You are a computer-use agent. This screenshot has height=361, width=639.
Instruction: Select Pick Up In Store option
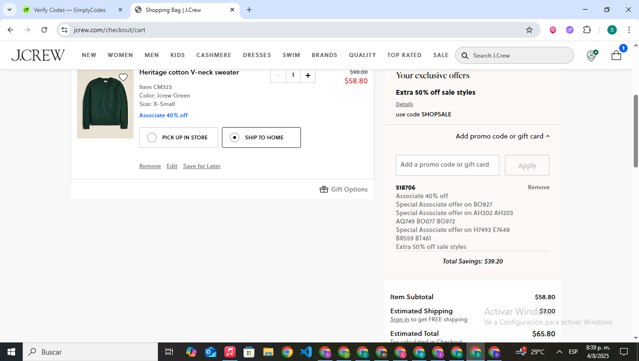(178, 137)
